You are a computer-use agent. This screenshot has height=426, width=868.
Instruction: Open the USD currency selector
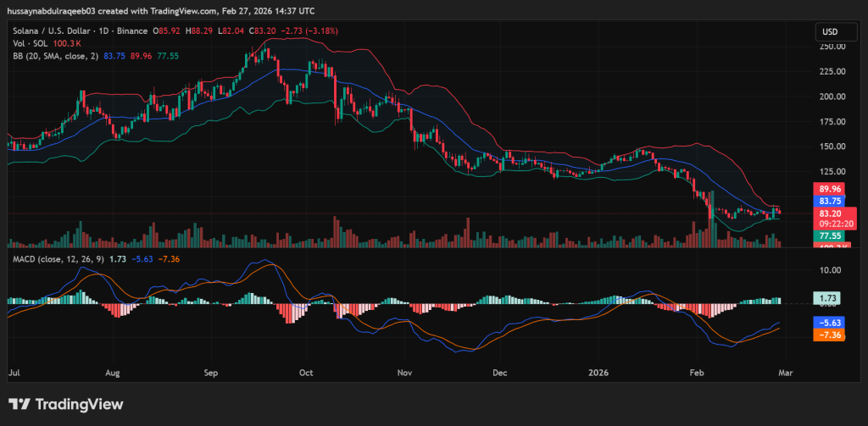[829, 32]
